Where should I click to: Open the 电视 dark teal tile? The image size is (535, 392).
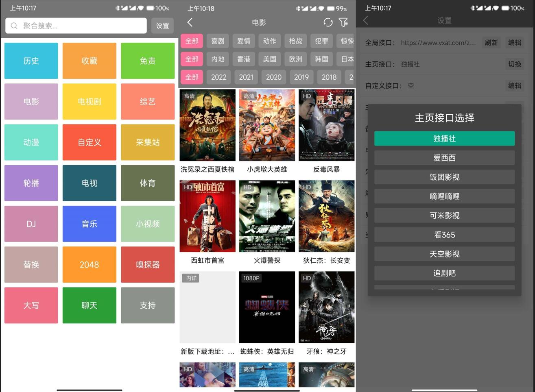[90, 183]
